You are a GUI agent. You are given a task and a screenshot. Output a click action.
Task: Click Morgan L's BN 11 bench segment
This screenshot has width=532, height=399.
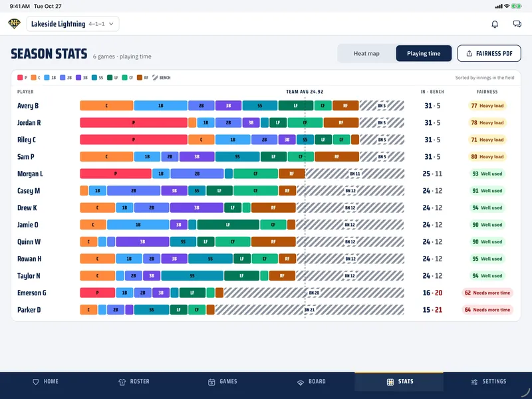click(355, 174)
